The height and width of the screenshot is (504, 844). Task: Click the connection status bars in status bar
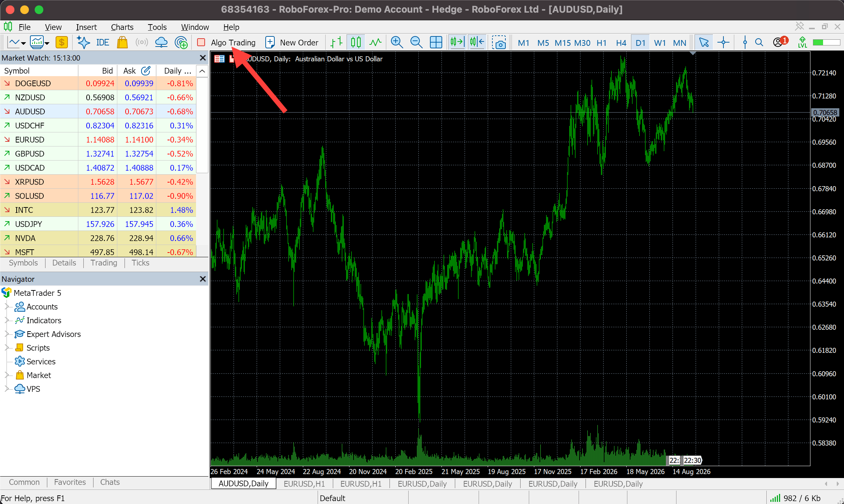pyautogui.click(x=775, y=498)
